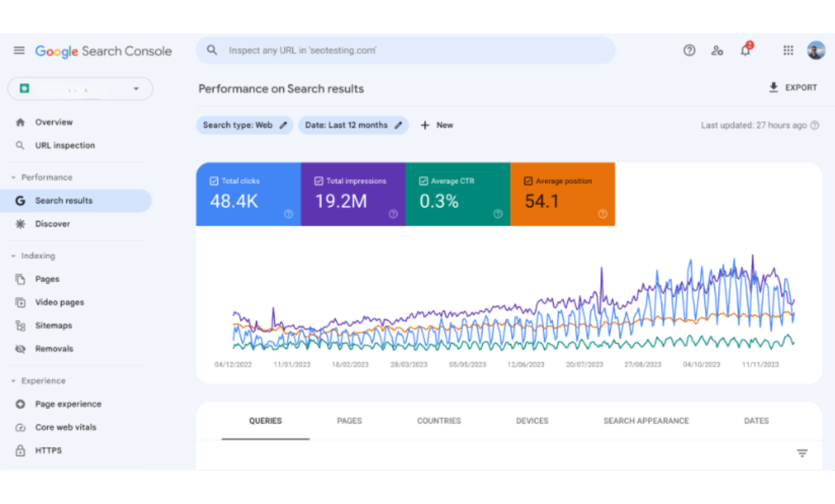Click the Export button label
Image resolution: width=835 pixels, height=504 pixels.
801,88
